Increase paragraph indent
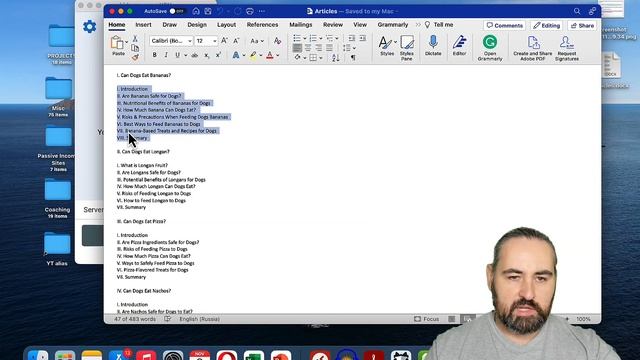640x360 pixels. pyautogui.click(x=362, y=38)
